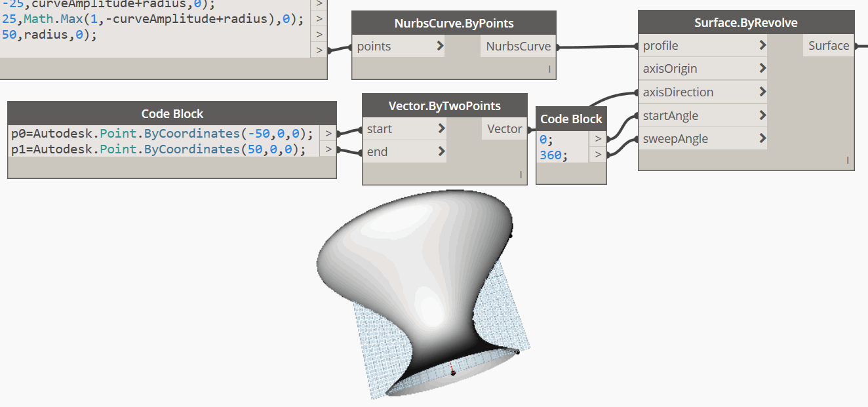Click the chevron beside sweepAngle

coord(762,138)
